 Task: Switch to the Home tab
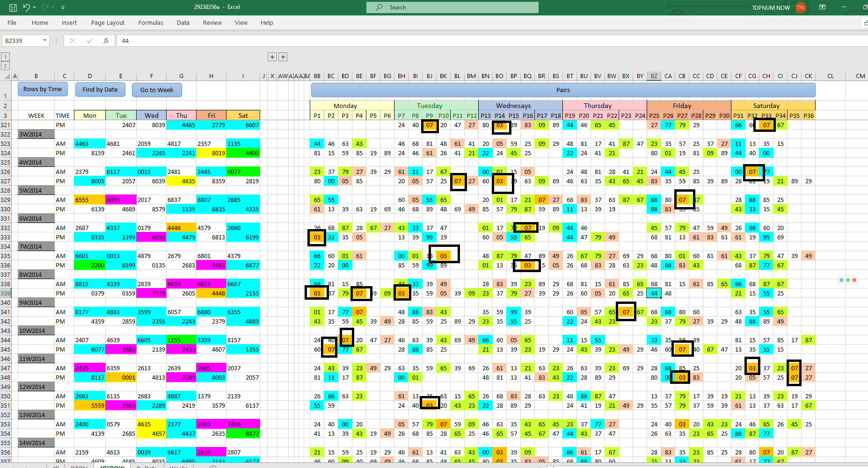[40, 22]
